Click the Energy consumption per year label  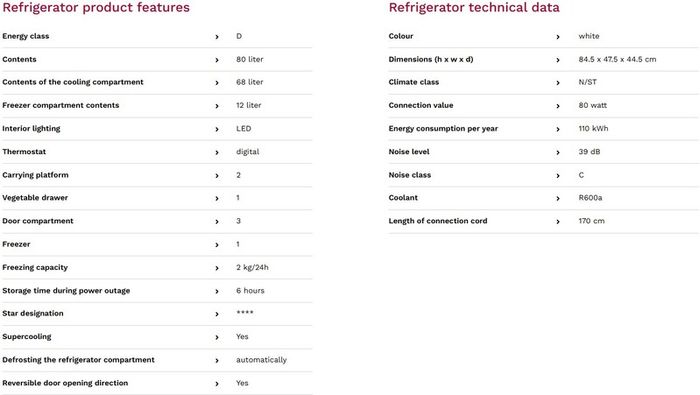443,129
